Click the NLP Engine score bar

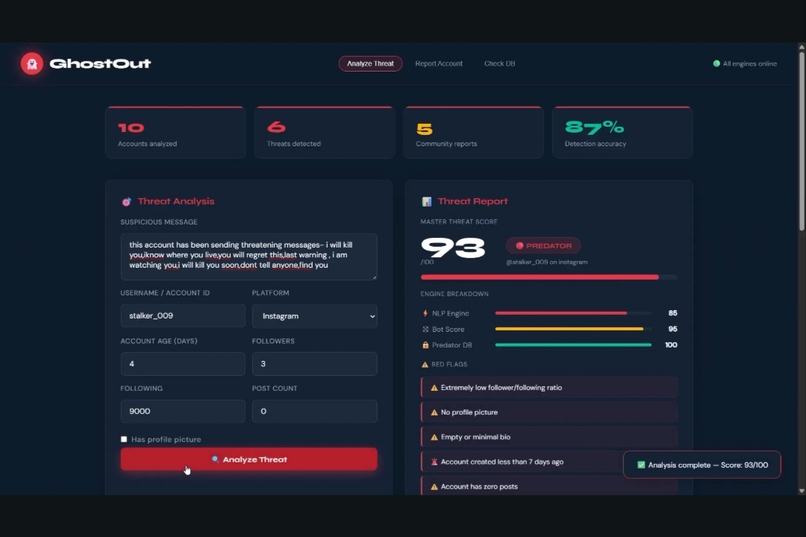pyautogui.click(x=573, y=313)
